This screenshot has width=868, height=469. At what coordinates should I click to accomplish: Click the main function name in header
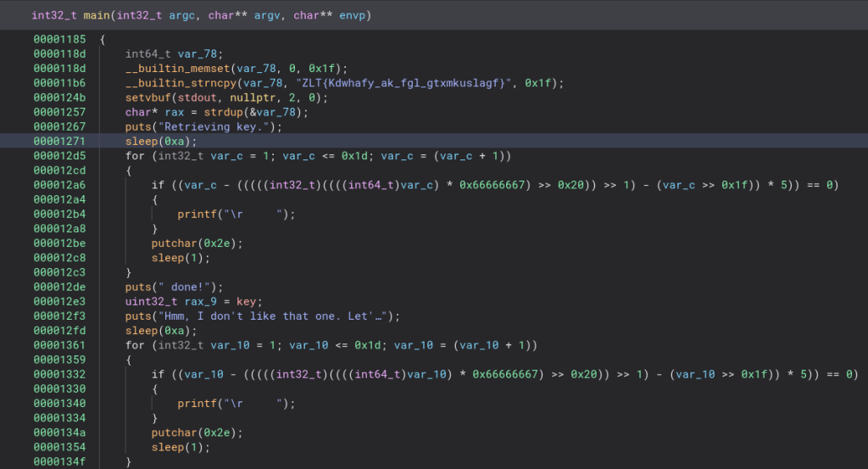tap(95, 16)
